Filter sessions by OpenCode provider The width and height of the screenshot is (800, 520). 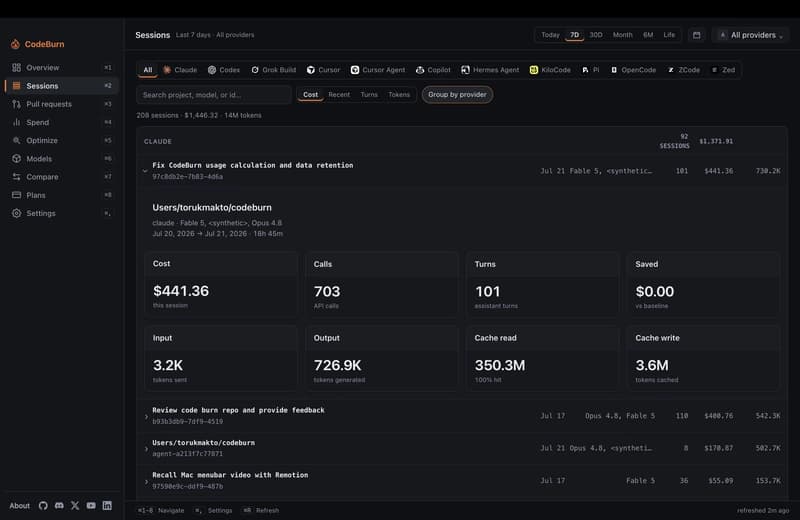click(x=634, y=70)
